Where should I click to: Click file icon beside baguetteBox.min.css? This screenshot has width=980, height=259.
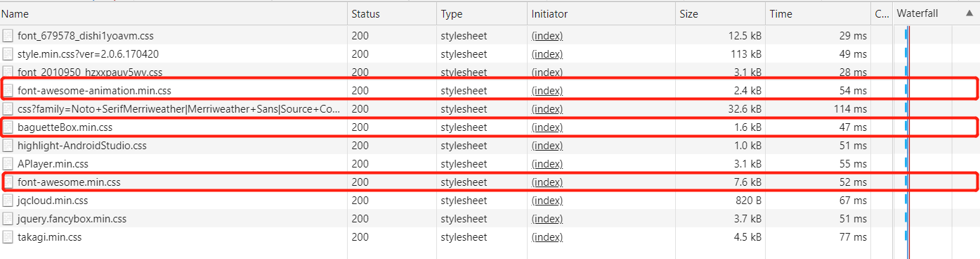[8, 127]
